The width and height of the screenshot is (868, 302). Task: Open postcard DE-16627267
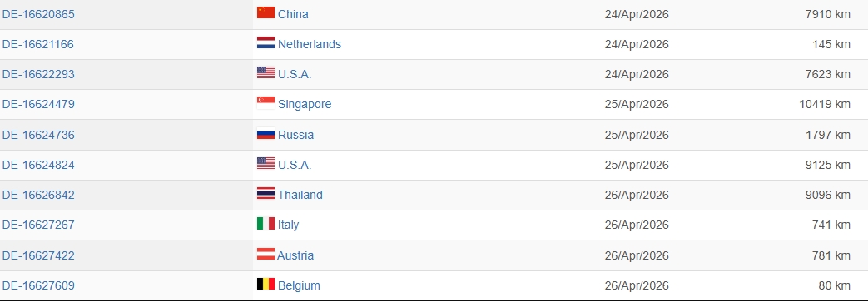point(38,225)
